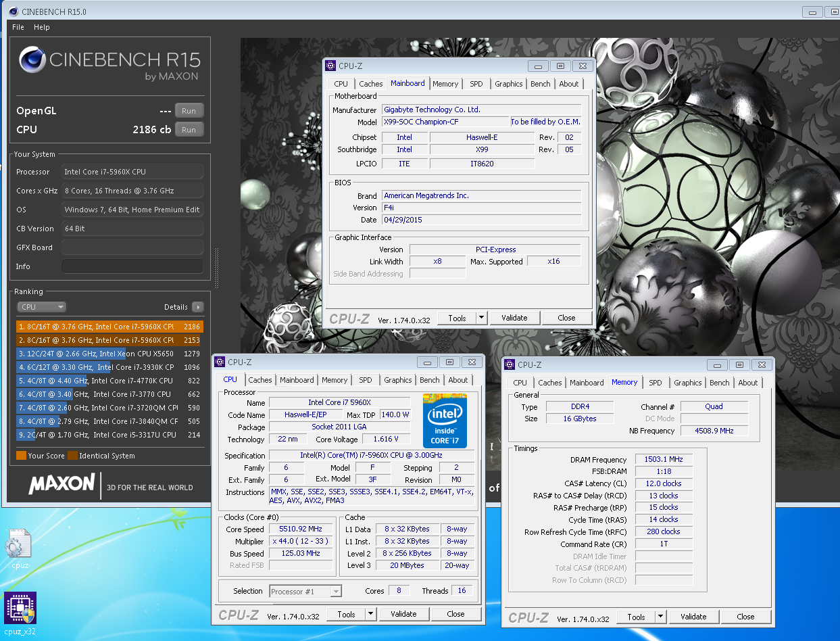
Task: Open ranking Details arrow button
Action: click(197, 307)
